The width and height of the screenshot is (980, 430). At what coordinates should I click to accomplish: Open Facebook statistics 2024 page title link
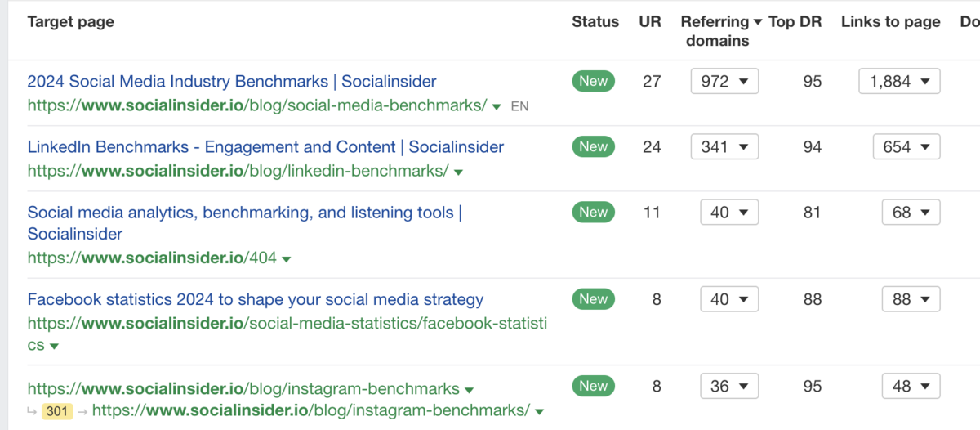pos(255,299)
